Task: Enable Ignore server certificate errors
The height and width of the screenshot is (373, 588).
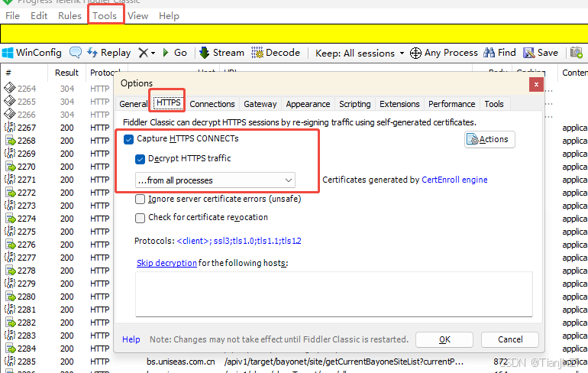Action: pos(140,199)
